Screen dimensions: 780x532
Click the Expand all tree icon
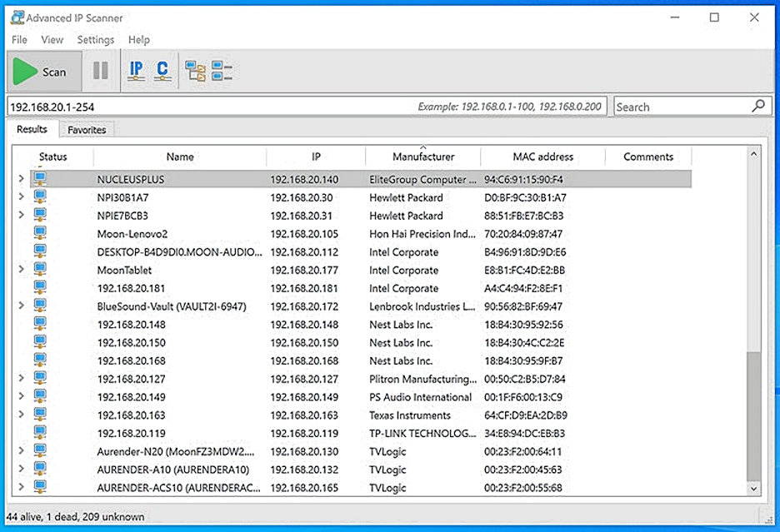pos(195,71)
